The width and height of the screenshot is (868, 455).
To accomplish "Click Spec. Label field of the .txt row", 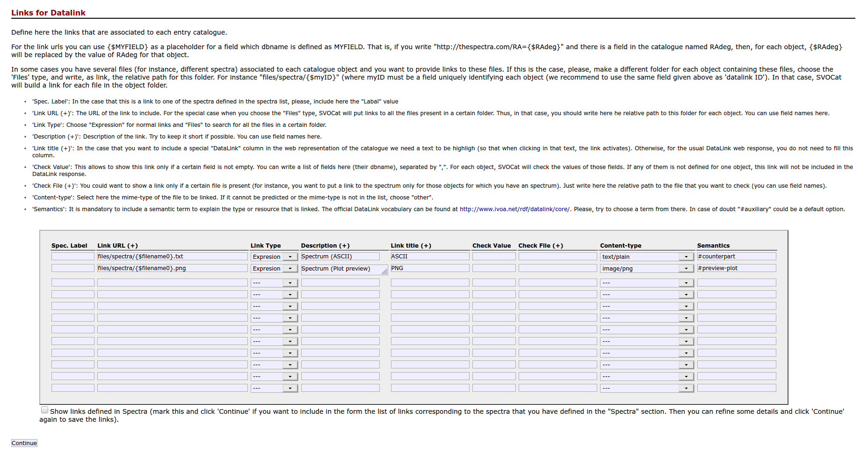I will point(73,257).
